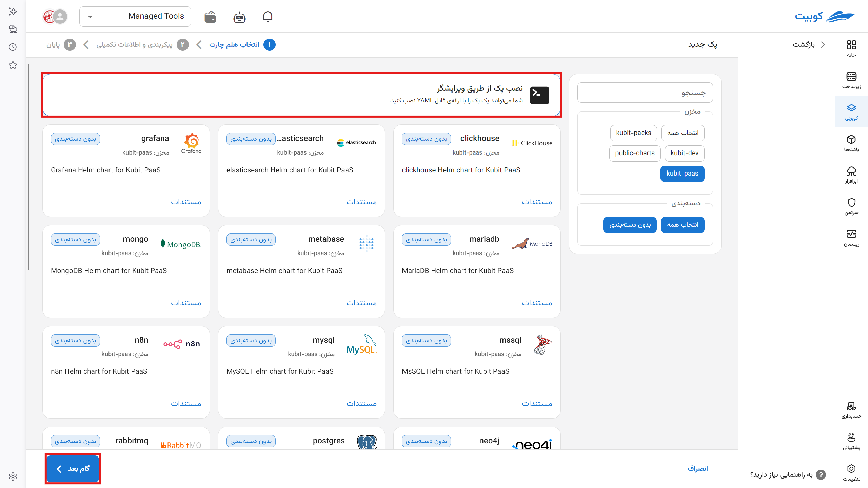Click the chart list scrollbar
Screen dimensions: 868x488
pyautogui.click(x=28, y=167)
